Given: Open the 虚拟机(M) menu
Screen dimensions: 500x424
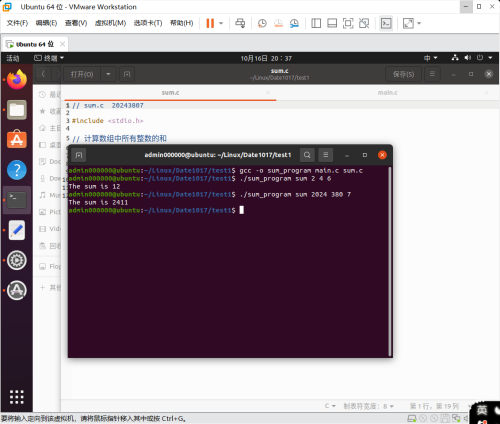Looking at the screenshot, I should [x=110, y=23].
